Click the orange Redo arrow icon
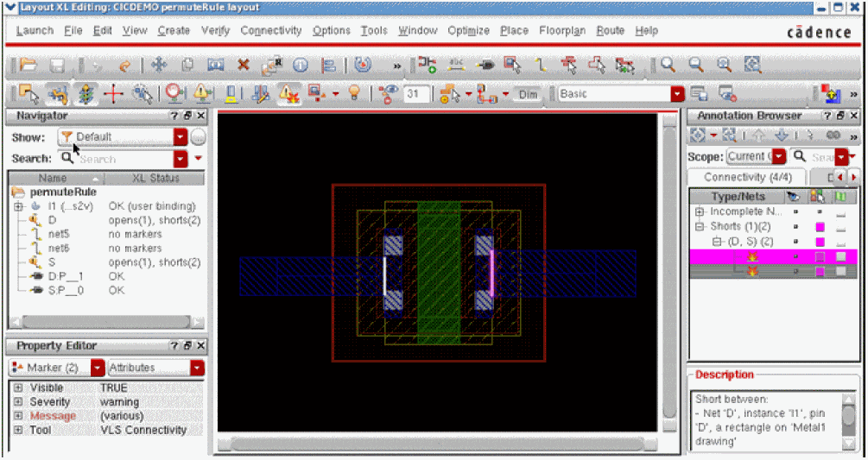This screenshot has height=460, width=868. pyautogui.click(x=124, y=66)
